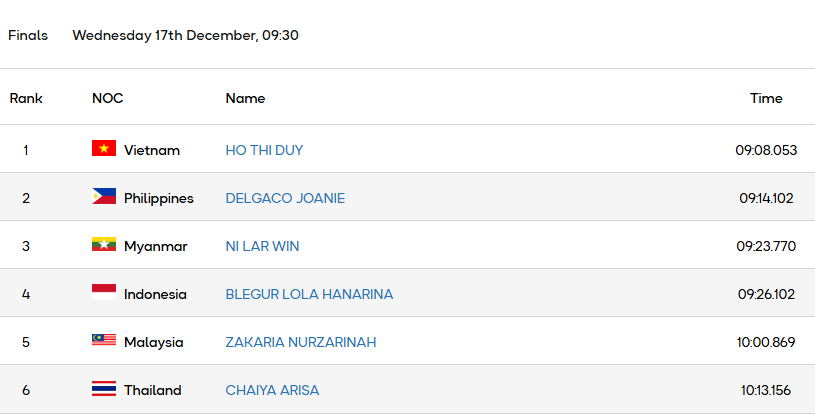The width and height of the screenshot is (815, 414).
Task: Click the Thailand flag icon
Action: 104,389
